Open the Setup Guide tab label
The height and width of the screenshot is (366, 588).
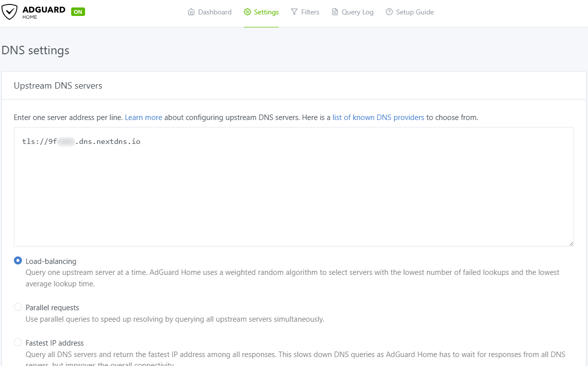click(414, 12)
